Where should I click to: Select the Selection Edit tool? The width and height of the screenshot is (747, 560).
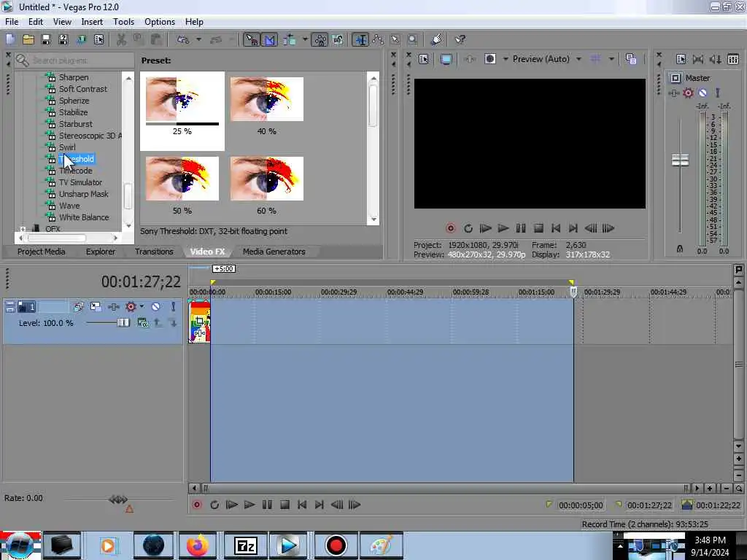pos(395,39)
